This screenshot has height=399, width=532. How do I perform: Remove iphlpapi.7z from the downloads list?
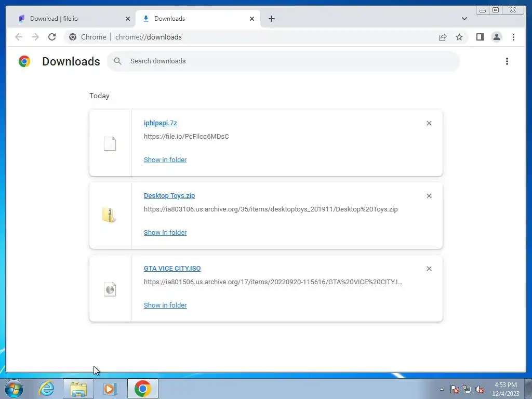[x=429, y=123]
